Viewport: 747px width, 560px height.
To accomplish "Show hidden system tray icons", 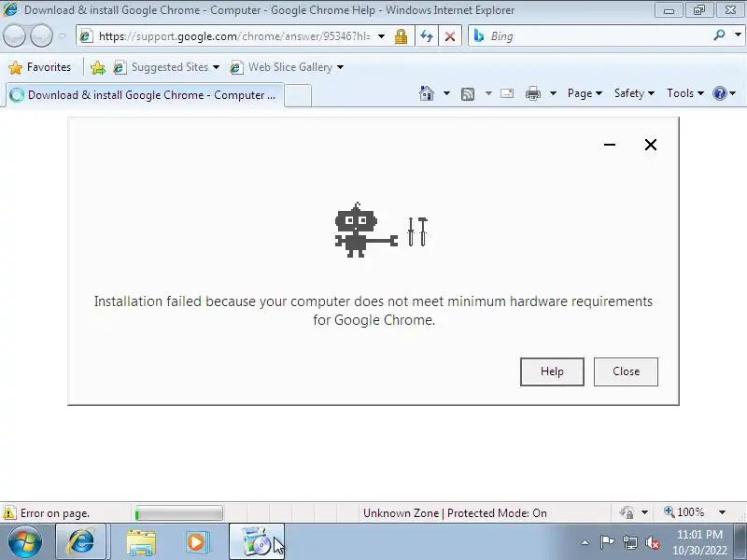I will [x=585, y=542].
